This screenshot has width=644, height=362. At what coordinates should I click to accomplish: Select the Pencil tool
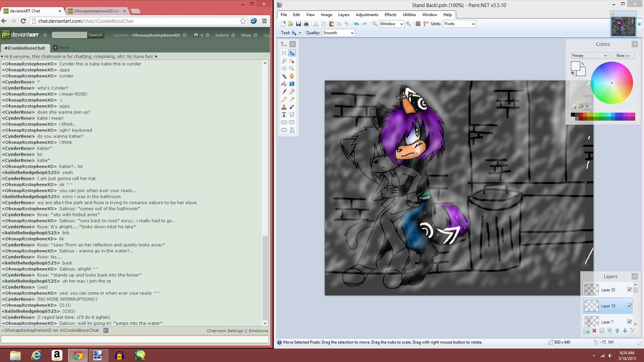(x=284, y=99)
